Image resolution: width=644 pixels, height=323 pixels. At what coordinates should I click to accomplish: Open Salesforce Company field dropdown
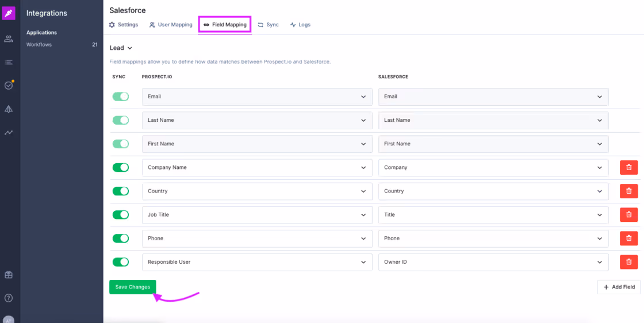click(493, 167)
